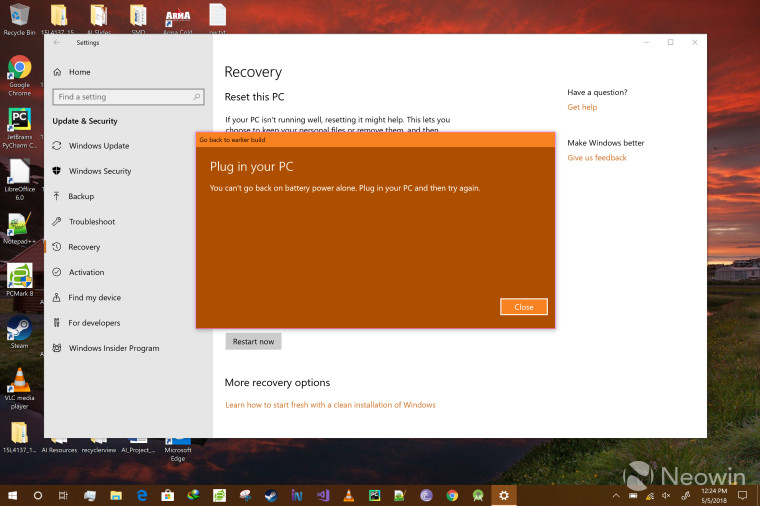This screenshot has height=506, width=760.
Task: Open LibreOffice 6.0 desktop shortcut
Action: pyautogui.click(x=19, y=180)
